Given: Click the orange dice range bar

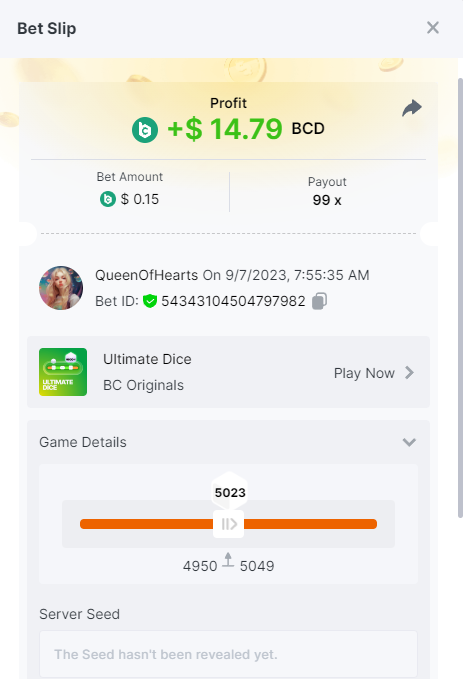Looking at the screenshot, I should pyautogui.click(x=228, y=524).
